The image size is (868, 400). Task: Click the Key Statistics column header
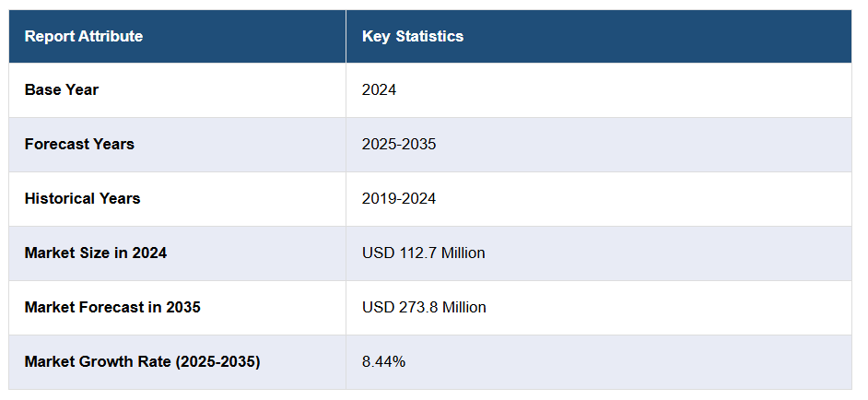pyautogui.click(x=412, y=37)
